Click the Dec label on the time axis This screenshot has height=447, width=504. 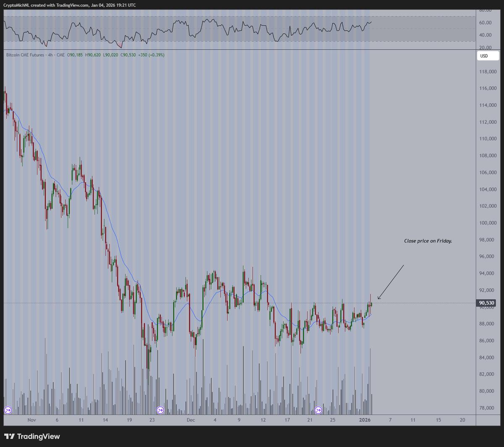point(191,420)
